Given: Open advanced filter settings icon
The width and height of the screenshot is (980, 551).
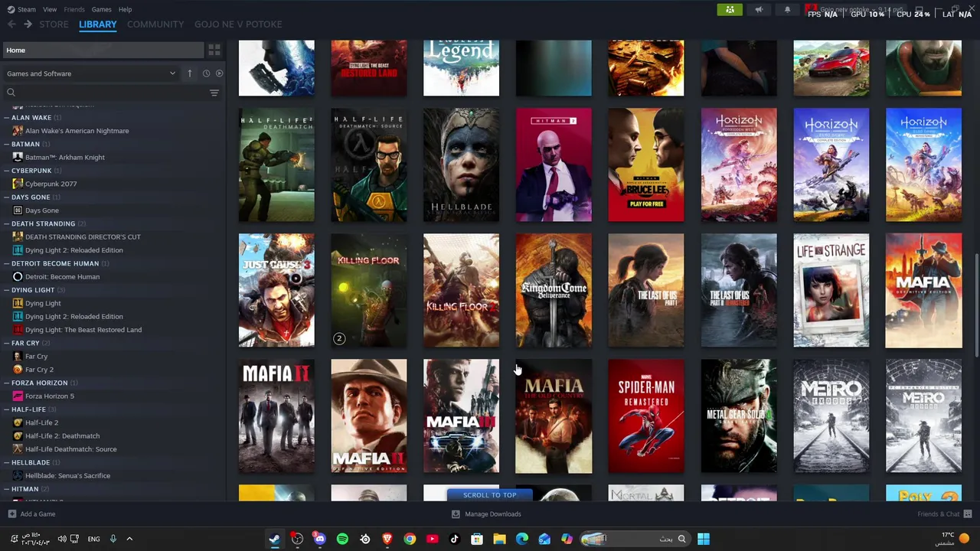Looking at the screenshot, I should point(214,93).
